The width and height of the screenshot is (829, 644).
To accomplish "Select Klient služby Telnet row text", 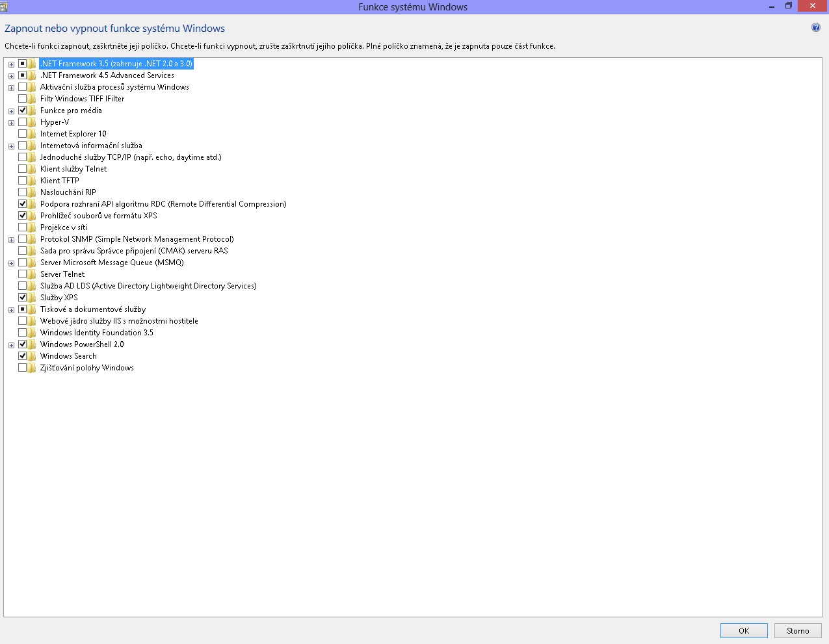I will pyautogui.click(x=73, y=169).
